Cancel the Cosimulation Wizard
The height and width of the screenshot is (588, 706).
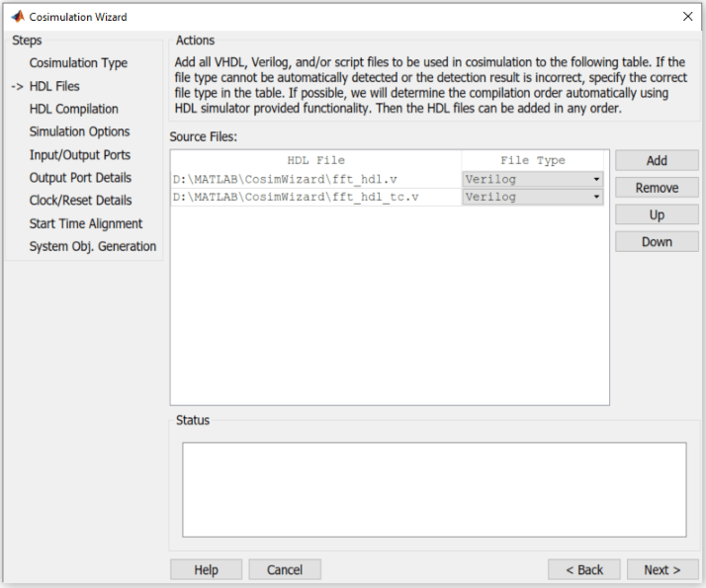(285, 569)
